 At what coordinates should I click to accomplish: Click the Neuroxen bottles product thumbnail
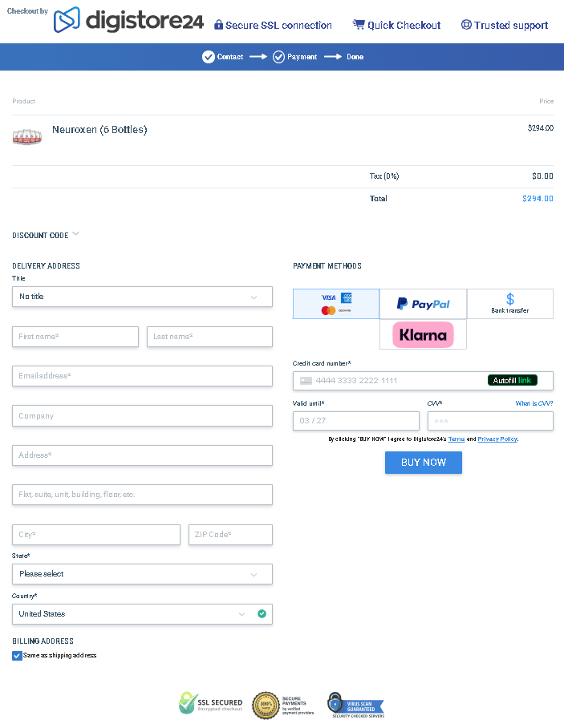click(x=27, y=136)
